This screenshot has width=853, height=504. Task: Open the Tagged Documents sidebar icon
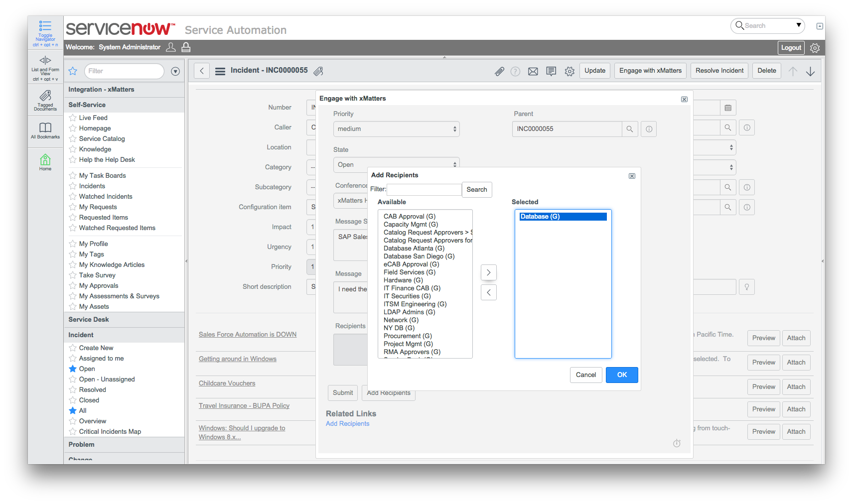coord(45,99)
